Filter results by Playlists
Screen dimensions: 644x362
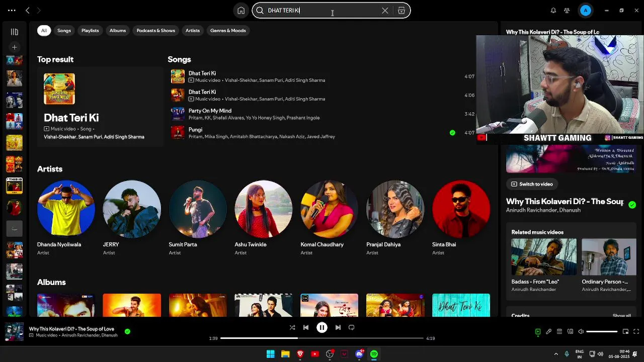pyautogui.click(x=90, y=31)
